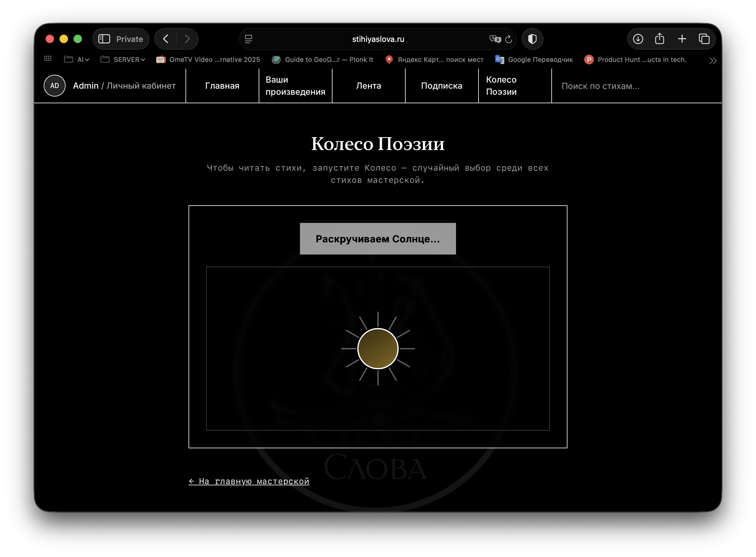Click the forward navigation arrow
The width and height of the screenshot is (756, 557).
coord(187,39)
